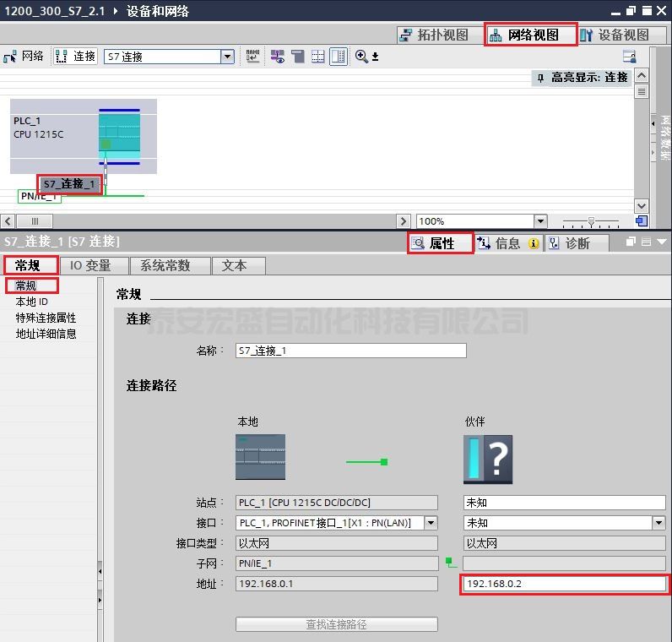Click the 连接 (Connections) toolbar button
The width and height of the screenshot is (672, 642).
pyautogui.click(x=75, y=57)
